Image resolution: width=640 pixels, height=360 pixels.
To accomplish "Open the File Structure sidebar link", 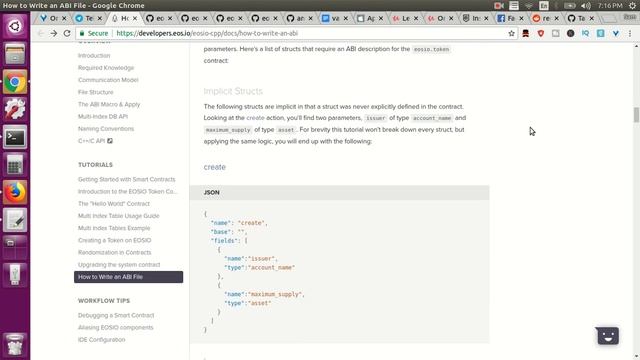I will [96, 92].
